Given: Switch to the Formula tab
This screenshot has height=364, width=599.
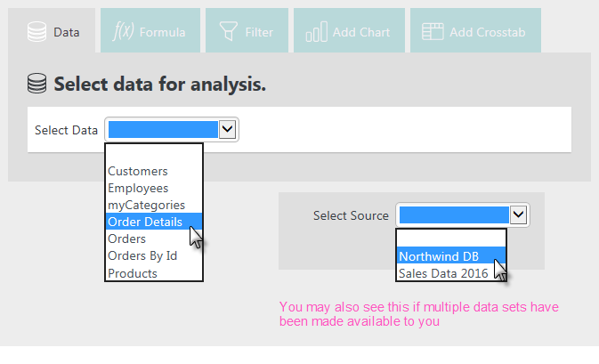Looking at the screenshot, I should point(150,30).
